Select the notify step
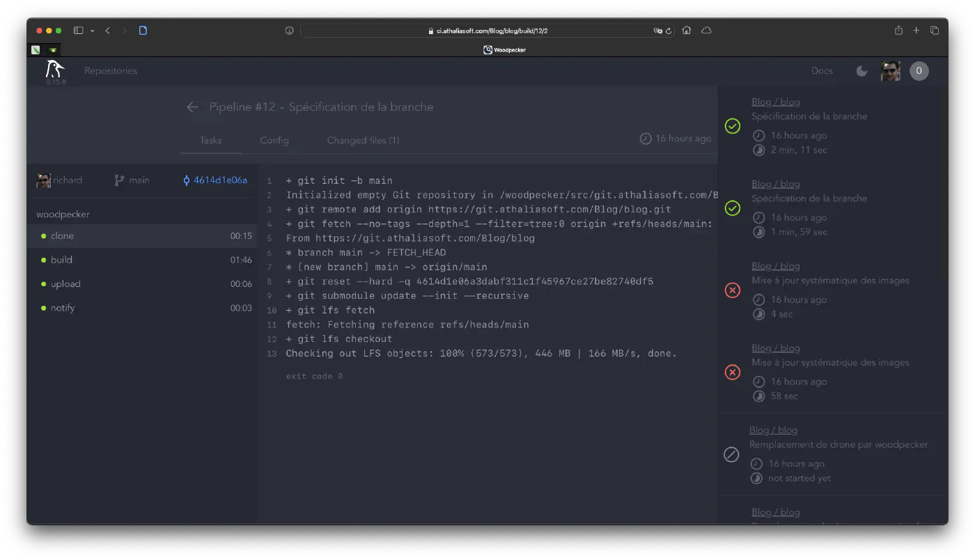The image size is (975, 560). [x=63, y=308]
